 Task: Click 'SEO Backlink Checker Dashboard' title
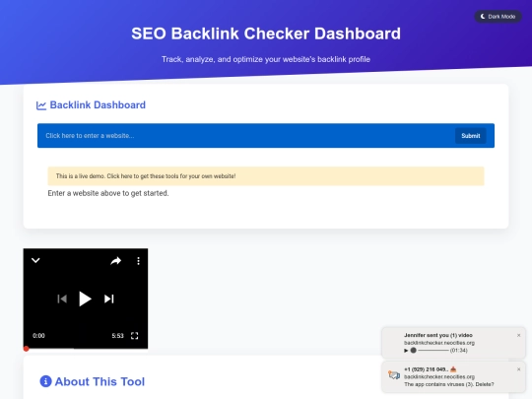coord(266,33)
